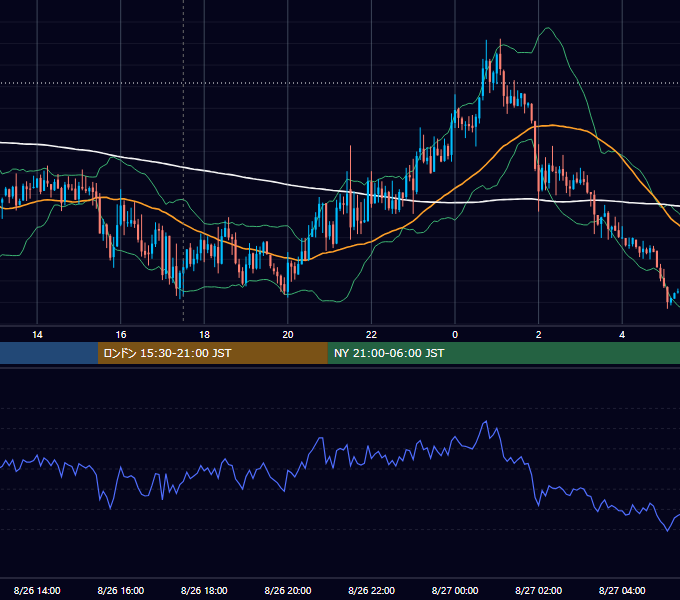Click the 2 hour axis label
Viewport: 680px width, 600px height.
(539, 335)
